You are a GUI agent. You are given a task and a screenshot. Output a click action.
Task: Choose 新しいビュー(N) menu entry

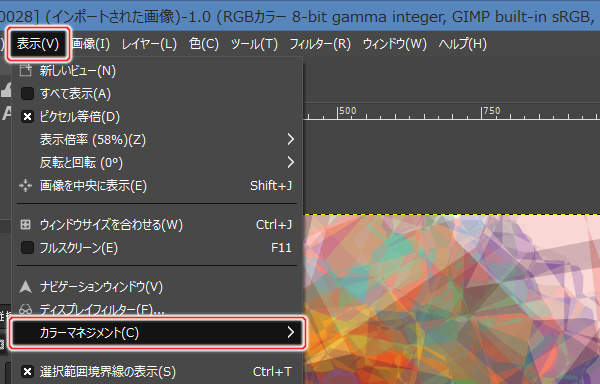point(157,71)
